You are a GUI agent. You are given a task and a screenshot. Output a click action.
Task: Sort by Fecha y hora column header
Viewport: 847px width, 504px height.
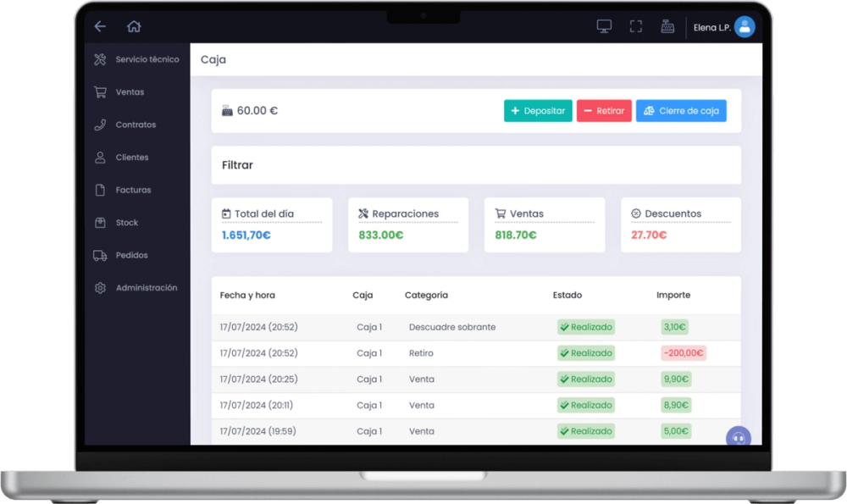tap(247, 296)
